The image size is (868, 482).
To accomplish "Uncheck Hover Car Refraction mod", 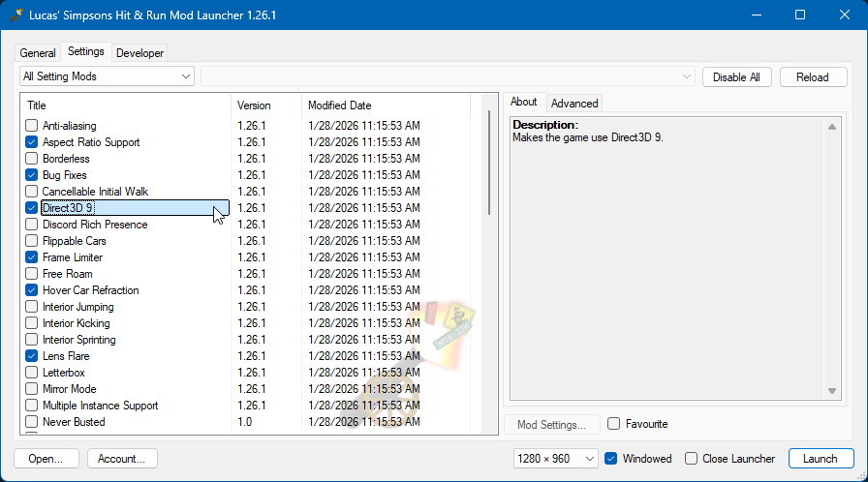I will pyautogui.click(x=32, y=290).
